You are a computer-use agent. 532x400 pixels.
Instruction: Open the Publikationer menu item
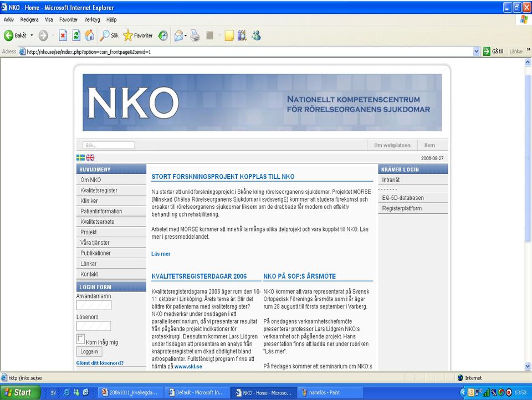pyautogui.click(x=111, y=253)
